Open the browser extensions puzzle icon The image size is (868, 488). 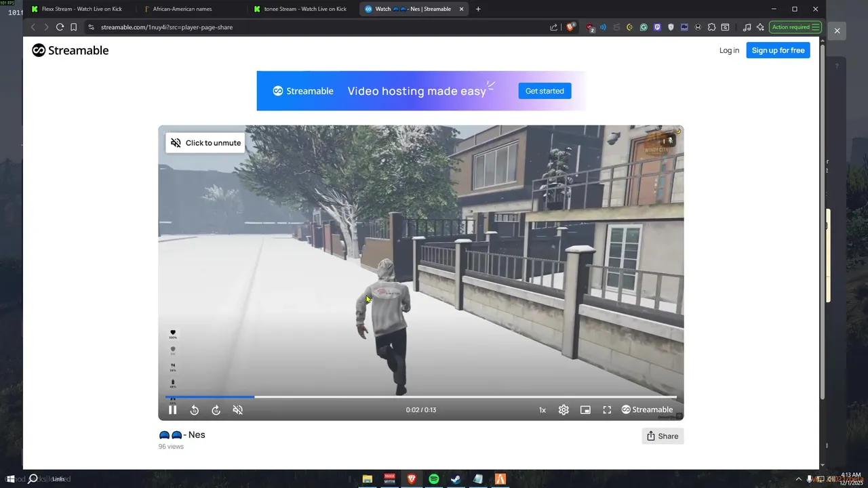coord(711,27)
